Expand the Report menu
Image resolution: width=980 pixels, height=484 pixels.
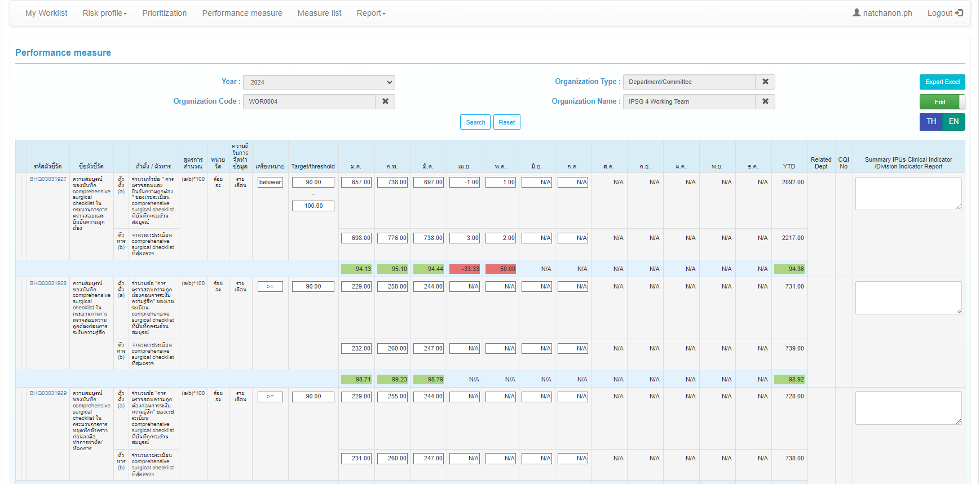pos(371,13)
